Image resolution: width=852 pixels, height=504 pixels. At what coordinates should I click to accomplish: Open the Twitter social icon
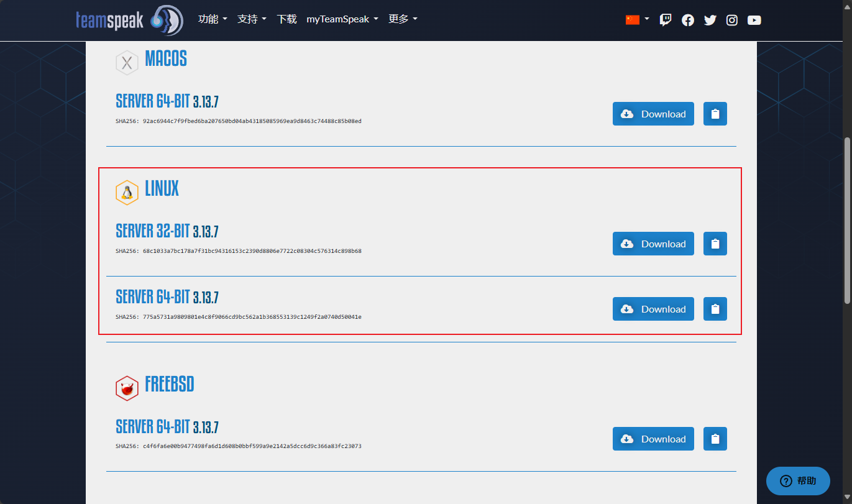pyautogui.click(x=710, y=20)
